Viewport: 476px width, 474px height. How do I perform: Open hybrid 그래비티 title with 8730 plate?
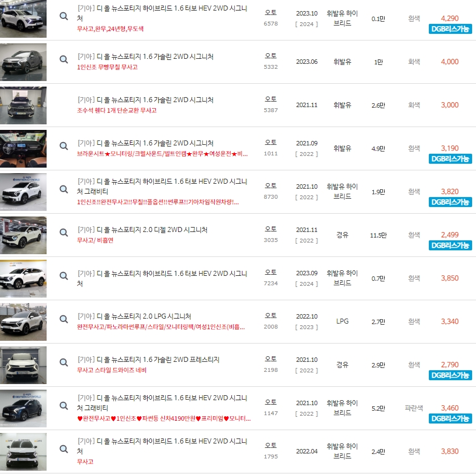click(x=162, y=186)
